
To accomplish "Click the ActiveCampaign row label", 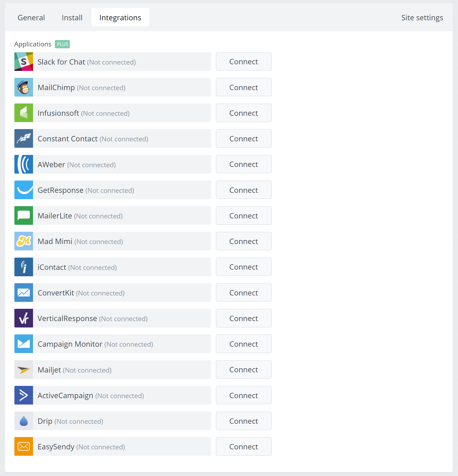I will point(91,395).
